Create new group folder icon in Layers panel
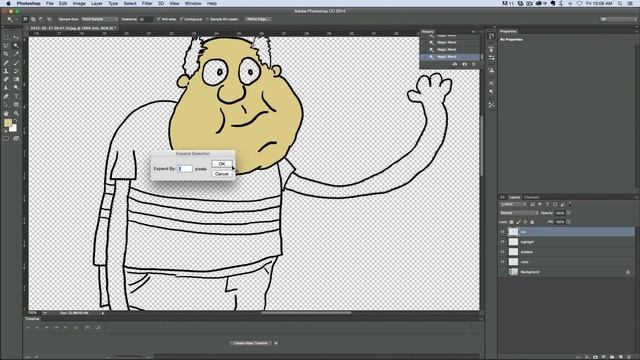640x360 pixels. tap(612, 357)
